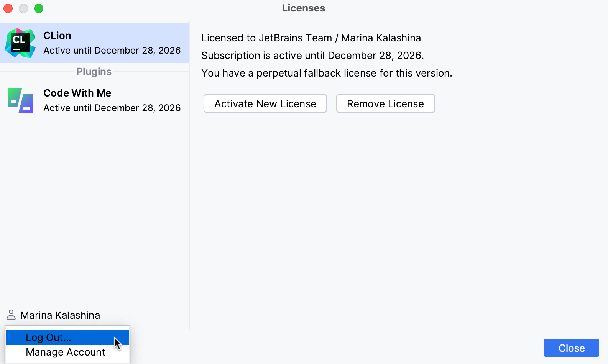
Task: Click the CLion product logo icon
Action: (20, 43)
